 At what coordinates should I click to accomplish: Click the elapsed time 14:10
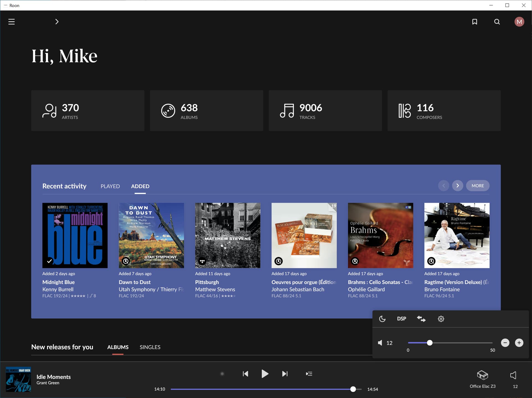(160, 389)
